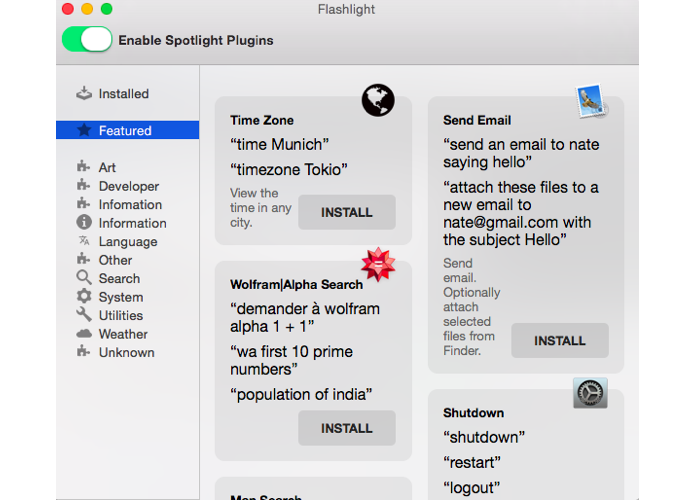The image size is (695, 500).
Task: Click the Art puzzle-piece icon
Action: click(83, 167)
